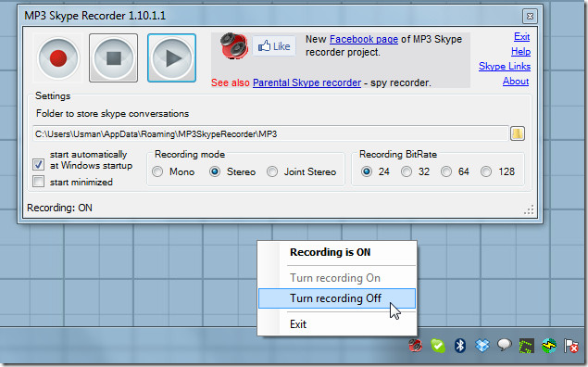This screenshot has height=367, width=588.
Task: Open the Dropbox tray icon
Action: click(x=482, y=346)
